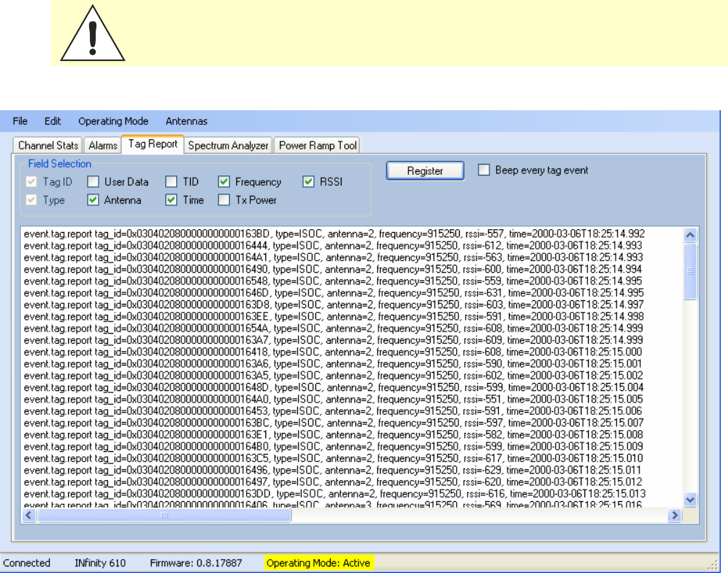Select the tag report row ending 16418
This screenshot has height=573, width=728.
tap(333, 352)
